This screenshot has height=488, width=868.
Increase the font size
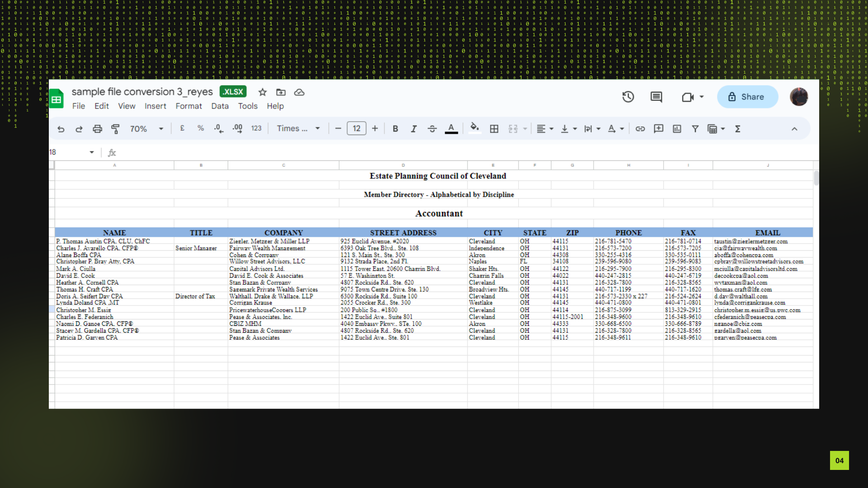pyautogui.click(x=375, y=128)
